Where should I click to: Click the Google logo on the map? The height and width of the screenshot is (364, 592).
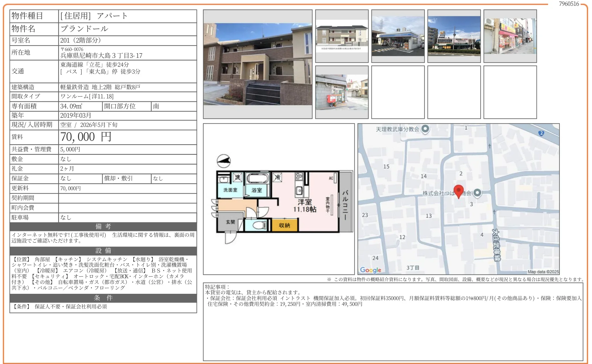[x=370, y=270]
